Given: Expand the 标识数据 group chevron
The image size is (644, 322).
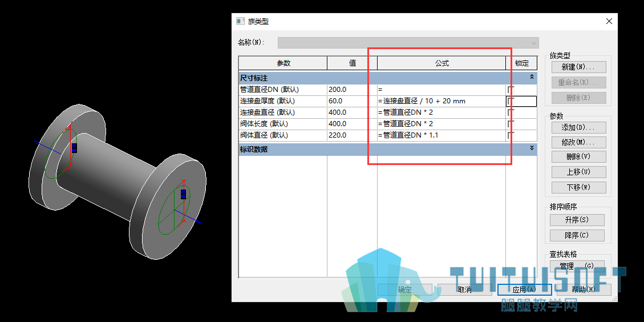Looking at the screenshot, I should click(532, 148).
